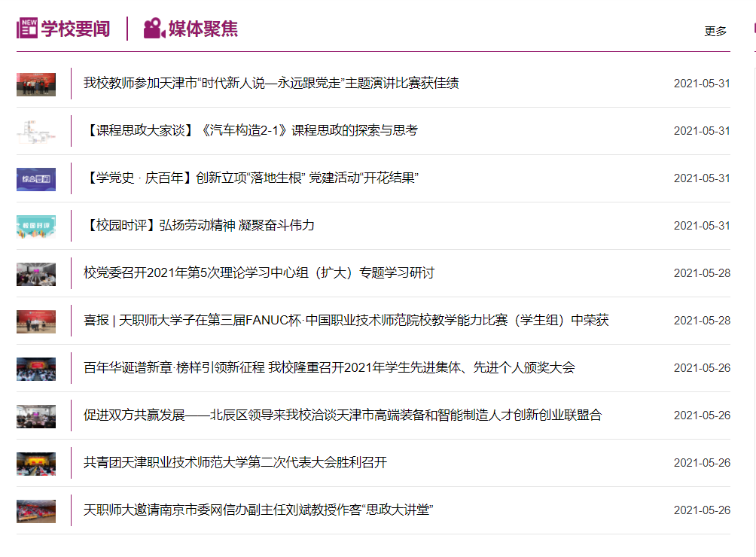
Task: Click thumbnail of 汽车构造2-1 course article
Action: (x=36, y=131)
